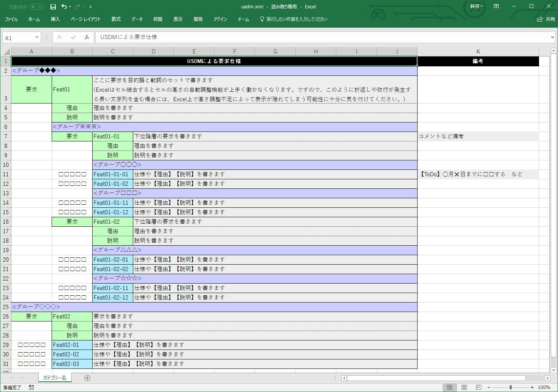Select column K header
The height and width of the screenshot is (392, 558).
coord(478,52)
